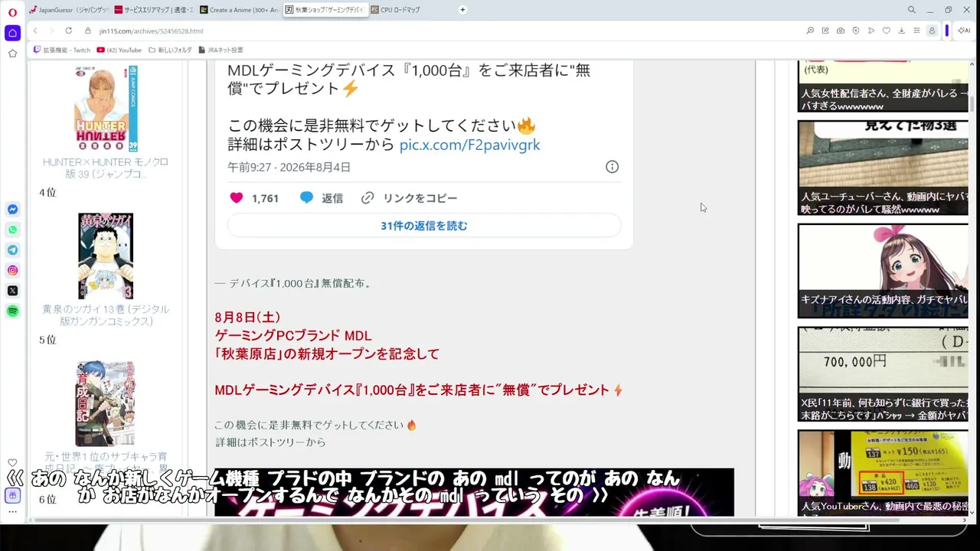This screenshot has height=551, width=980.
Task: Click the 返信 reply button
Action: [322, 198]
